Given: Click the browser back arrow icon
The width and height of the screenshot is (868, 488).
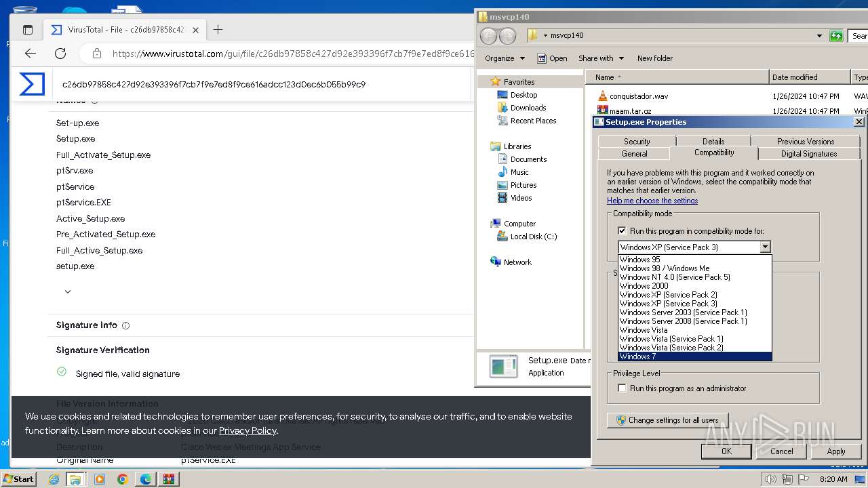Looking at the screenshot, I should tap(31, 54).
